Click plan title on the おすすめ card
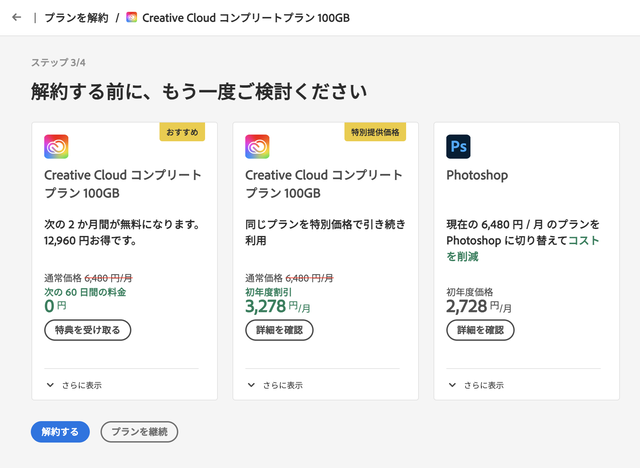This screenshot has width=640, height=468. pyautogui.click(x=123, y=184)
